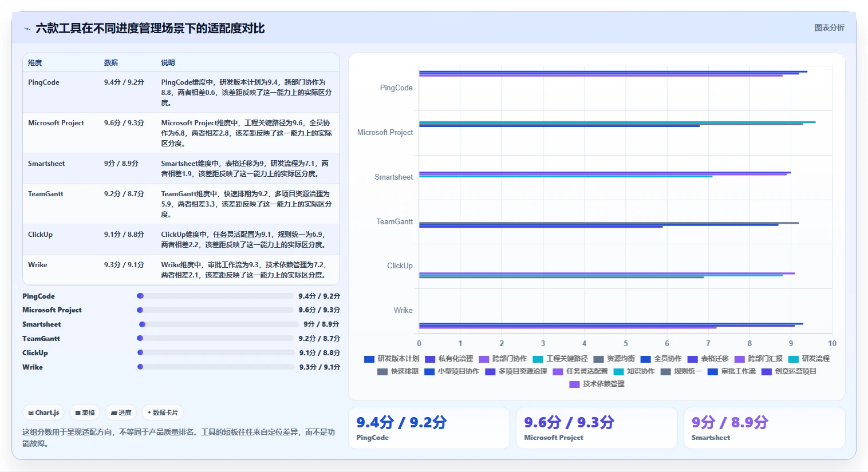The height and width of the screenshot is (472, 868).
Task: Toggle the 任务灵活配置 legend series
Action: [x=580, y=371]
